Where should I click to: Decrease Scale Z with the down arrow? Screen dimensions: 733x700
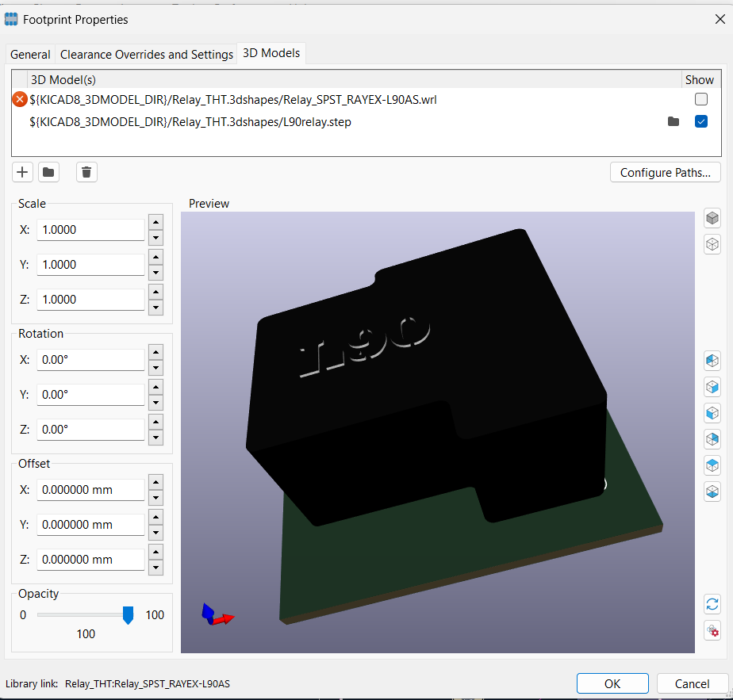pos(155,308)
